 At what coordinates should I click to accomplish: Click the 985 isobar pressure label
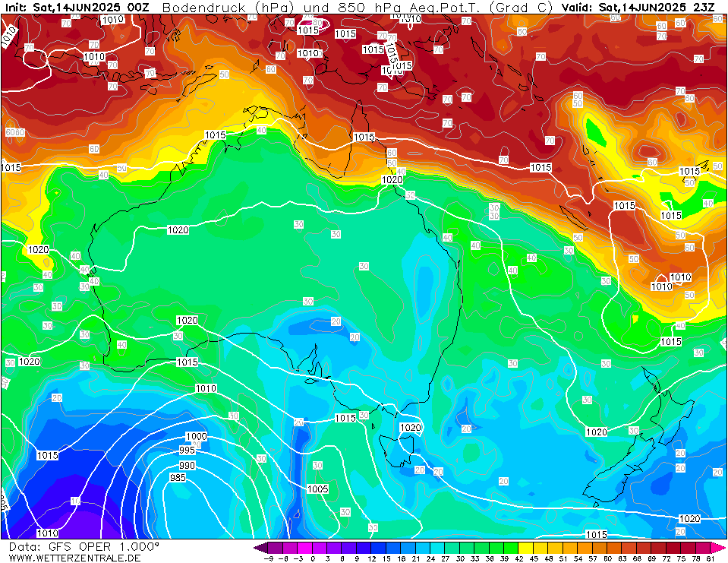point(178,478)
